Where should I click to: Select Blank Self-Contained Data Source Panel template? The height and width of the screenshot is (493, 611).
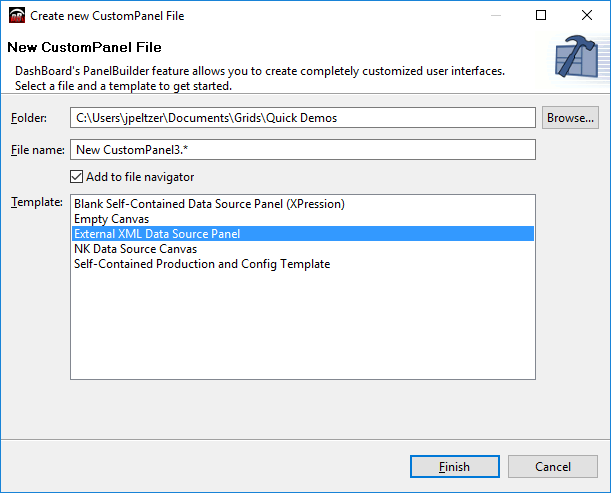[x=209, y=204]
